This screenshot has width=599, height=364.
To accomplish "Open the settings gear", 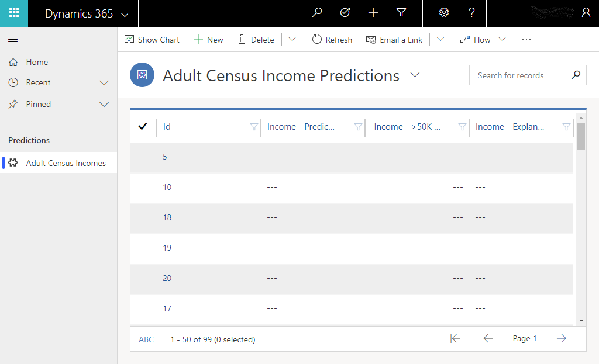I will pyautogui.click(x=444, y=13).
